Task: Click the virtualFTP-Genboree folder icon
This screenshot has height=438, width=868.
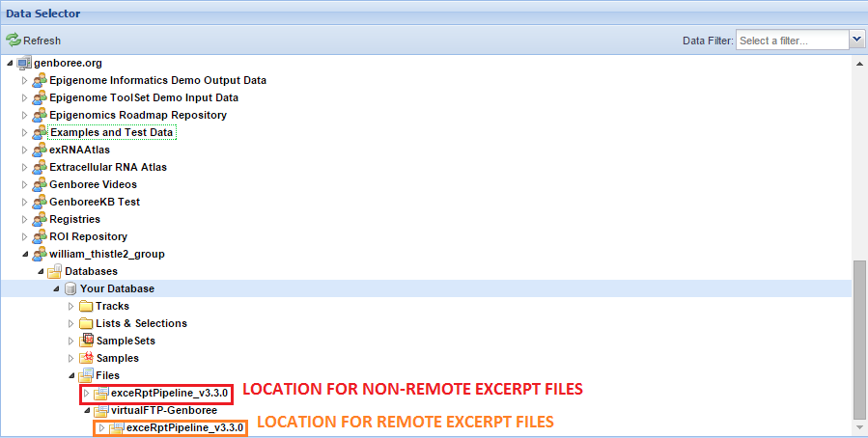Action: point(101,410)
